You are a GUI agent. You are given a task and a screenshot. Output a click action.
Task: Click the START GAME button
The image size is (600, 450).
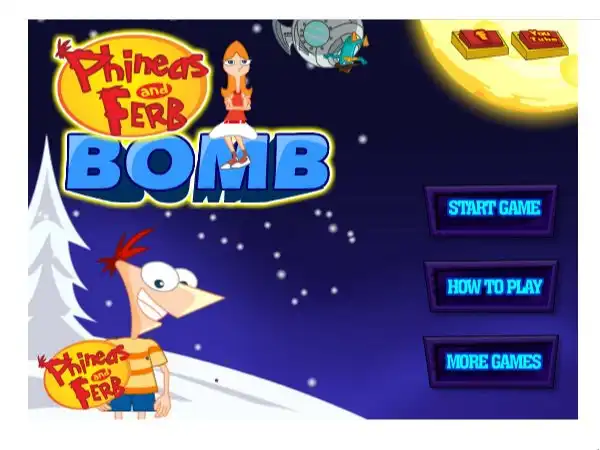(491, 211)
